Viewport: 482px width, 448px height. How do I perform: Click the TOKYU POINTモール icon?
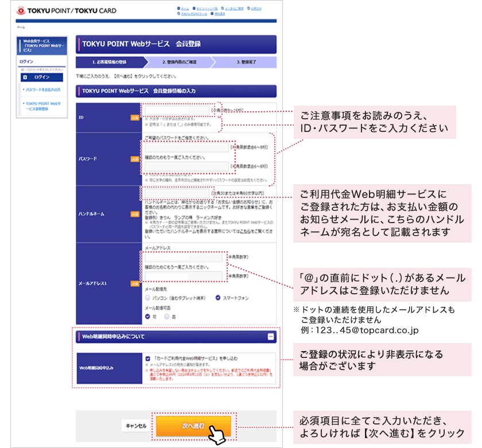178,14
